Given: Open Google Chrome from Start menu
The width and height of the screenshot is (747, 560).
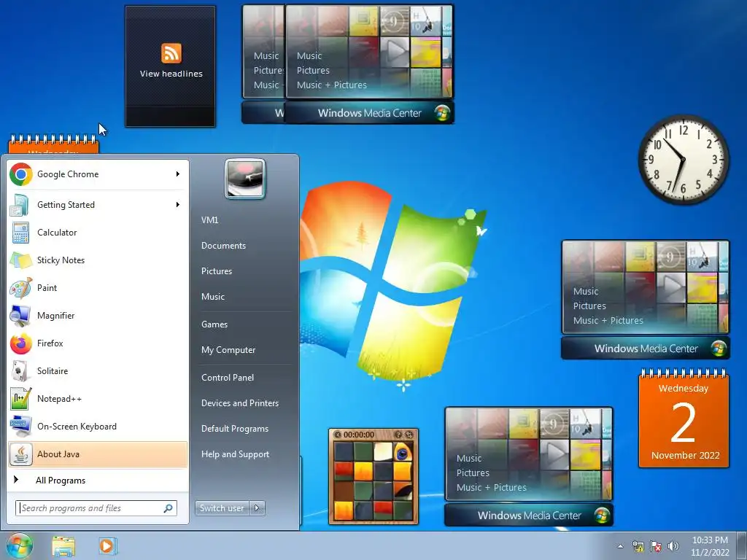Looking at the screenshot, I should click(98, 174).
